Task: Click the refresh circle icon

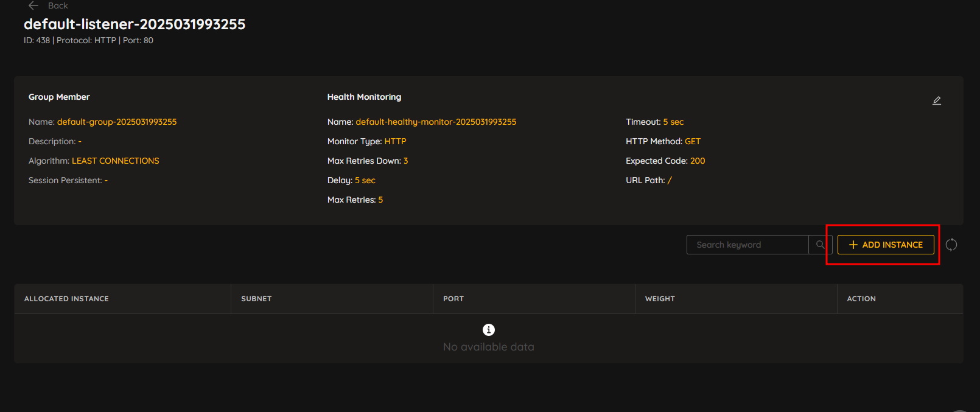Action: coord(951,245)
